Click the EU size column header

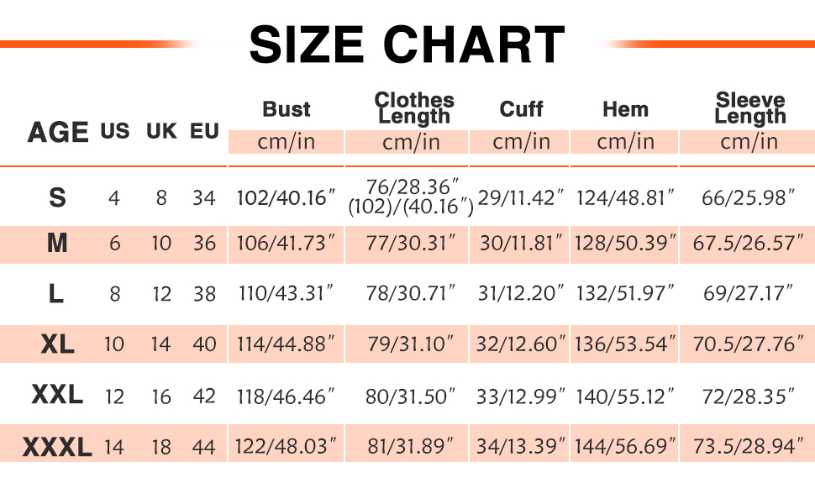point(204,132)
